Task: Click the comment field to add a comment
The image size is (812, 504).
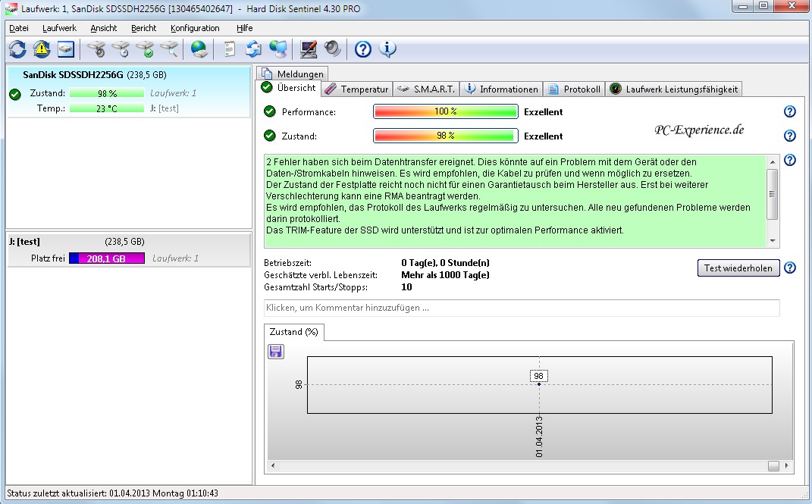Action: [x=522, y=308]
